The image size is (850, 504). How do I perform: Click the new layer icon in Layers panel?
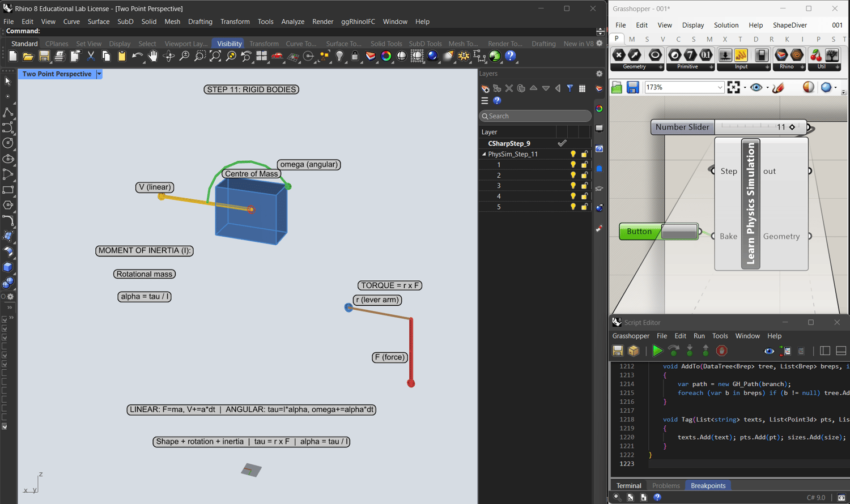tap(485, 88)
